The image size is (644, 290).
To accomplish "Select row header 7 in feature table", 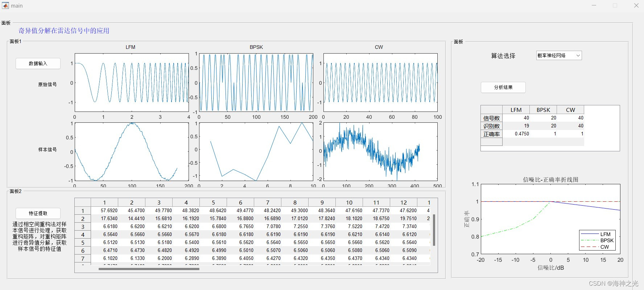I will pos(83,258).
